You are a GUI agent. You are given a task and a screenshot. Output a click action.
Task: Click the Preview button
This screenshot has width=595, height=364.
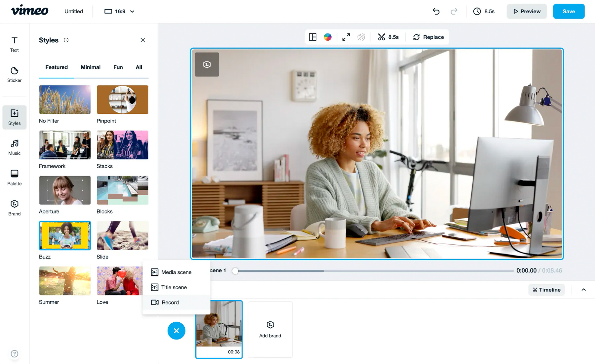pos(527,11)
